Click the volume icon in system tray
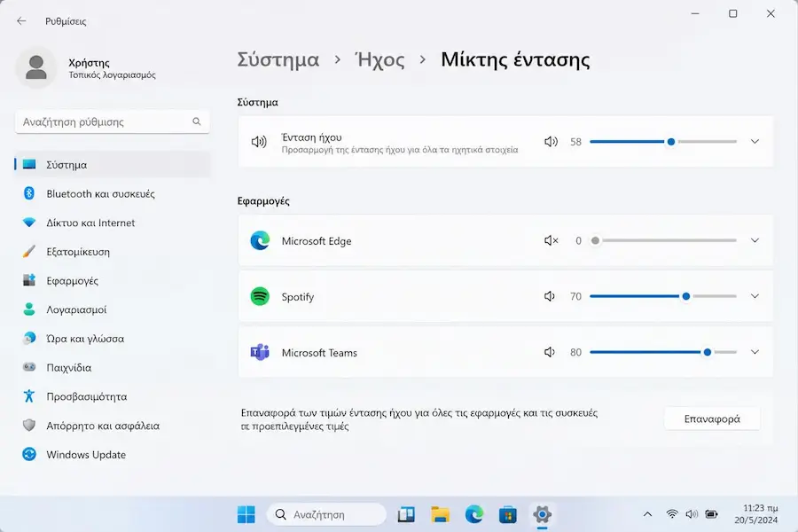This screenshot has width=798, height=532. pyautogui.click(x=692, y=514)
